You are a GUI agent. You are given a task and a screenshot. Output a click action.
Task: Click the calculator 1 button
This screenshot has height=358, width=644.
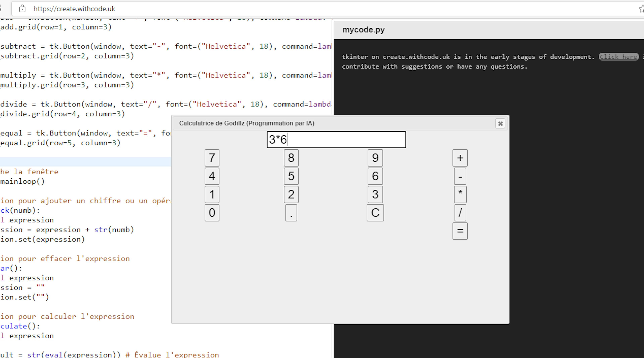click(x=212, y=194)
